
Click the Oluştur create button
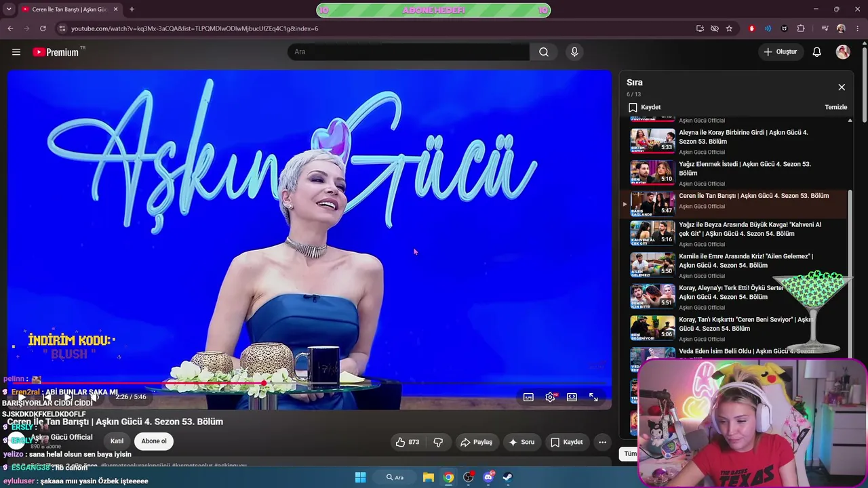[781, 52]
